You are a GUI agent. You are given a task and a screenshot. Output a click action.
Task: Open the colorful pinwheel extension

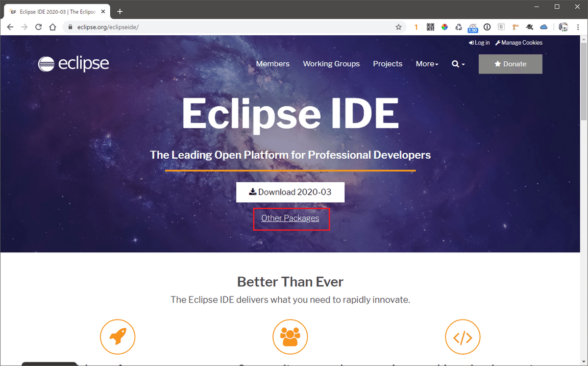(x=444, y=27)
